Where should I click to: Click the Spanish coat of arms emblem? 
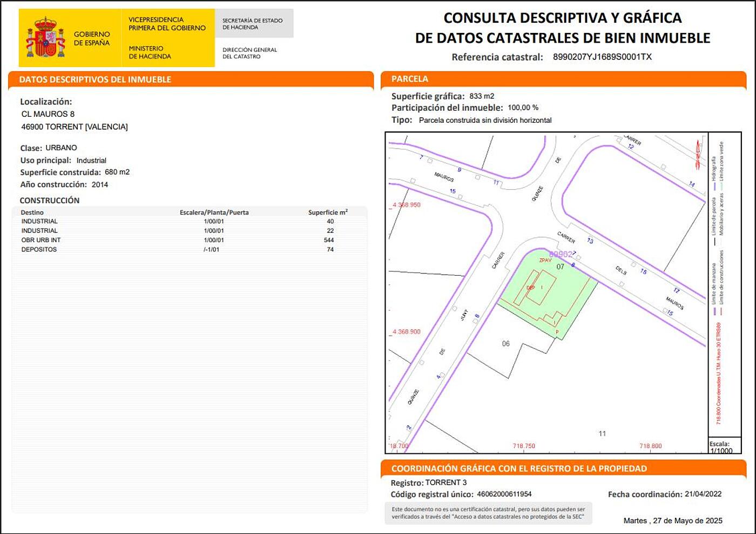[x=45, y=37]
